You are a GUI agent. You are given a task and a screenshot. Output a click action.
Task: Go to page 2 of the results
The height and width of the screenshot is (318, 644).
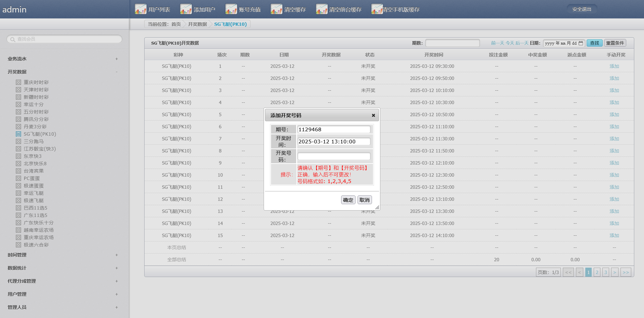click(x=597, y=272)
